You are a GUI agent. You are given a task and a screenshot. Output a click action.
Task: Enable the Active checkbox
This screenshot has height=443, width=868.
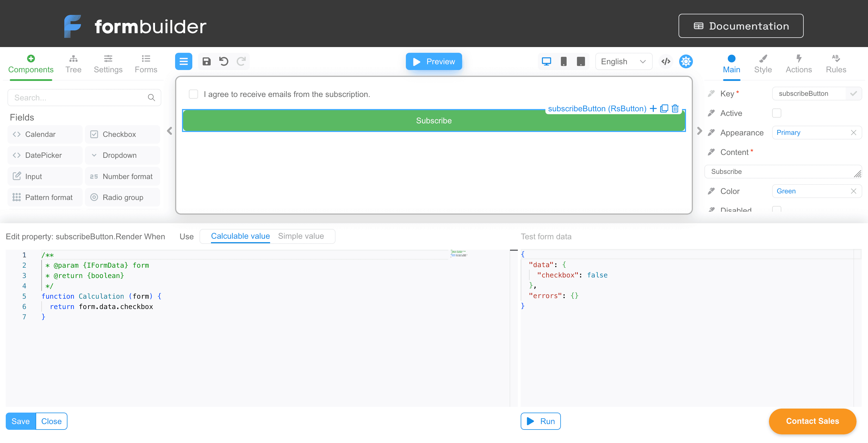click(x=776, y=113)
